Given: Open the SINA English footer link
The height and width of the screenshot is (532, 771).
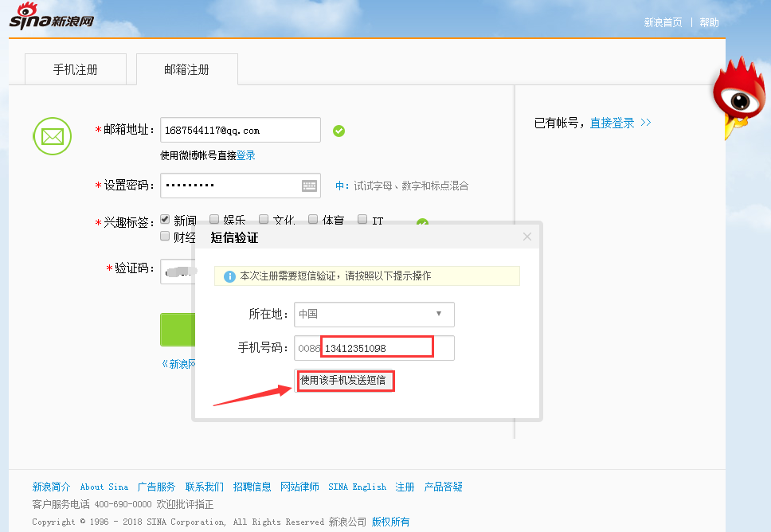Looking at the screenshot, I should point(357,487).
